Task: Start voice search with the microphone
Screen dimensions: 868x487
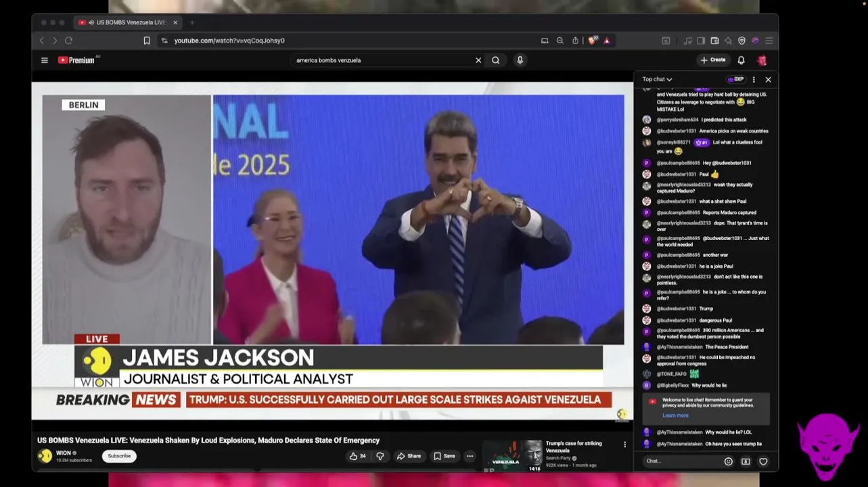Action: [520, 60]
